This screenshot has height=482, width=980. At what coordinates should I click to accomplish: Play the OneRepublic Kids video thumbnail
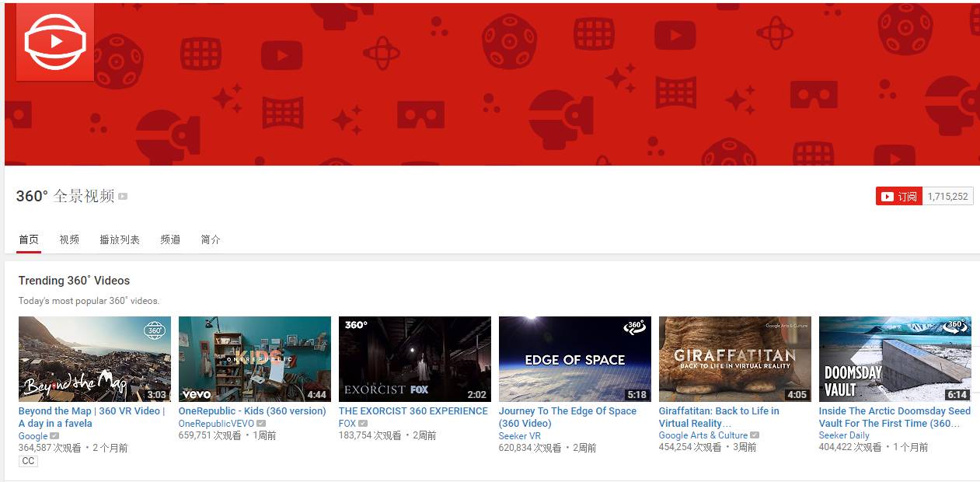click(x=255, y=359)
